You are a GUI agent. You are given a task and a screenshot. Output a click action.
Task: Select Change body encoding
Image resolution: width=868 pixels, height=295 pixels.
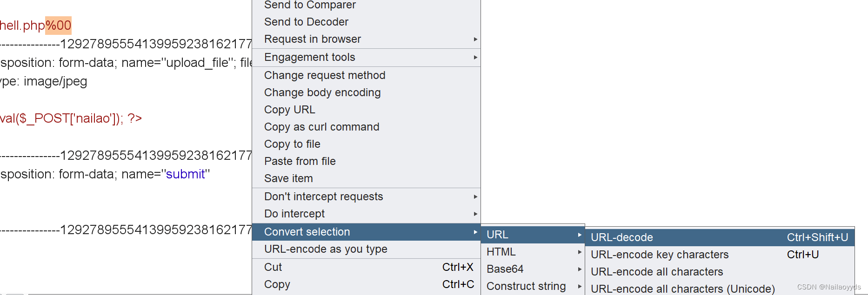point(322,92)
